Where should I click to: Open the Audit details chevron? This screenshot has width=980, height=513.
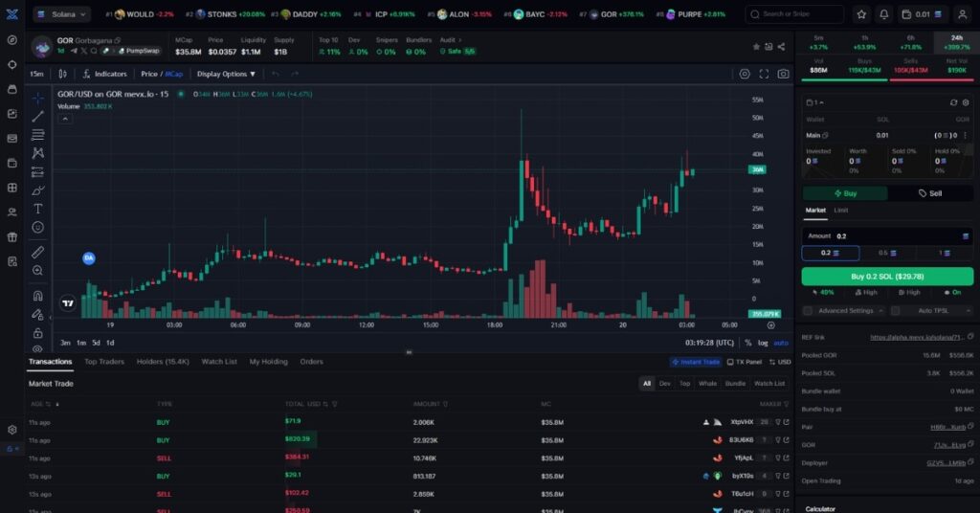pos(460,40)
